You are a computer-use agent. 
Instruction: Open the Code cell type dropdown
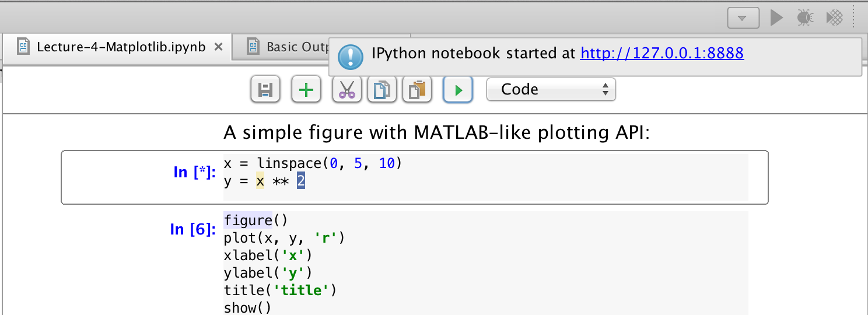551,89
